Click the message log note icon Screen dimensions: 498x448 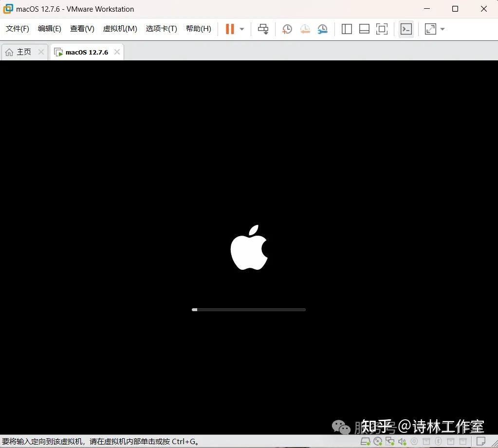coord(481,441)
